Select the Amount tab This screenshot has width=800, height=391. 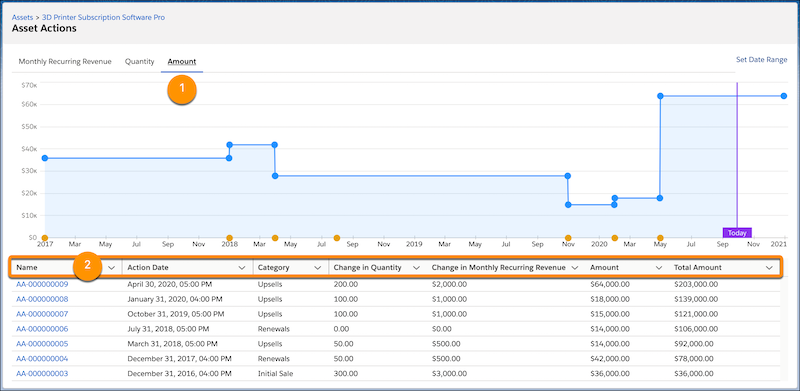point(182,61)
